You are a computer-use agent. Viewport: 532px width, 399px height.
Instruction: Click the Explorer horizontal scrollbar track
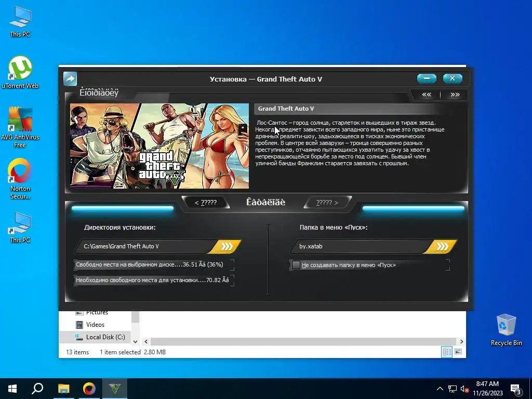pos(303,342)
